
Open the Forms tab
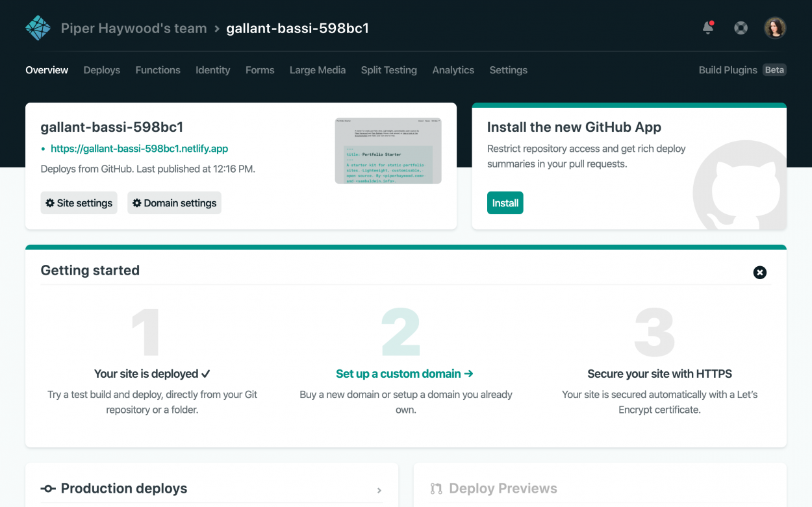[x=260, y=70]
